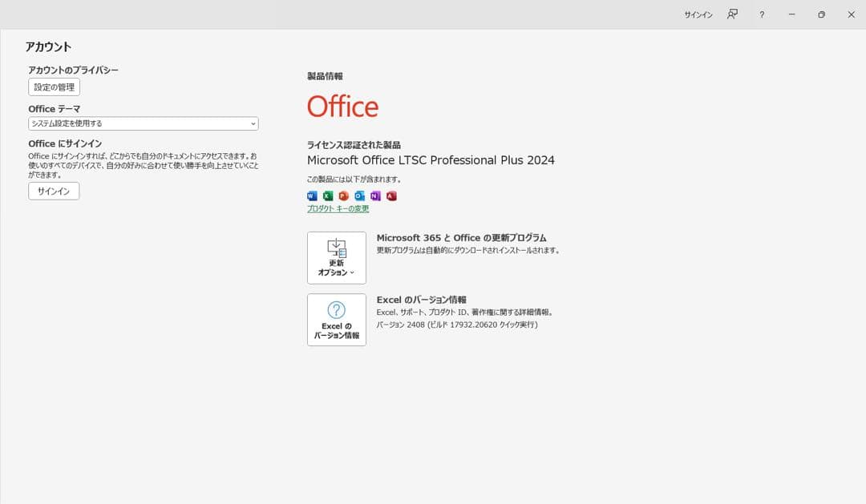
Task: Click the question mark icon on Excel のバージョン情報
Action: tap(336, 311)
